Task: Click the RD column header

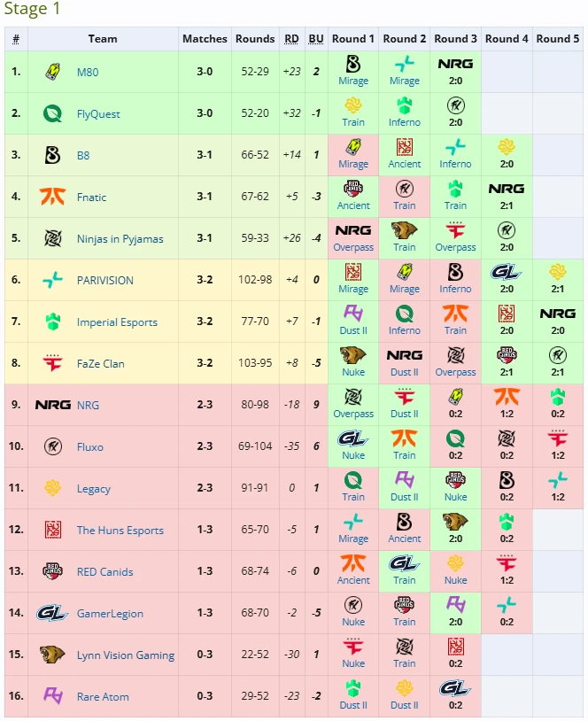Action: (291, 39)
